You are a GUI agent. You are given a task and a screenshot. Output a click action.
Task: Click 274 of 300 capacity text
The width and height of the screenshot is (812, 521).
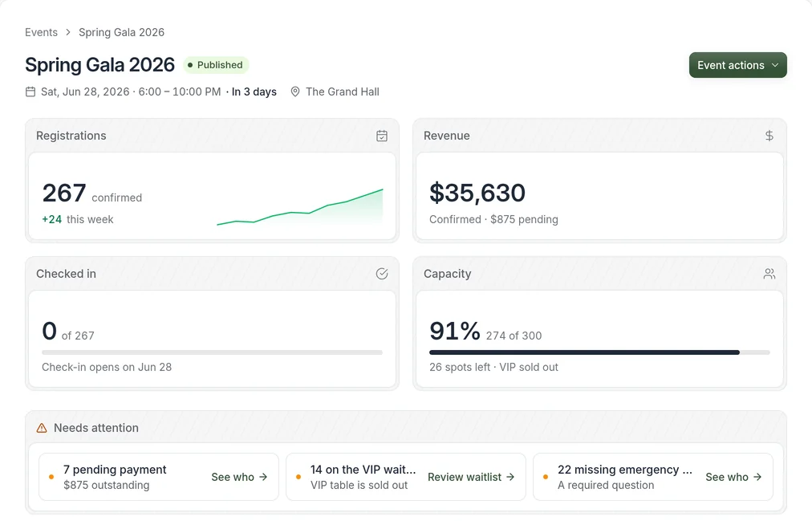pyautogui.click(x=514, y=336)
